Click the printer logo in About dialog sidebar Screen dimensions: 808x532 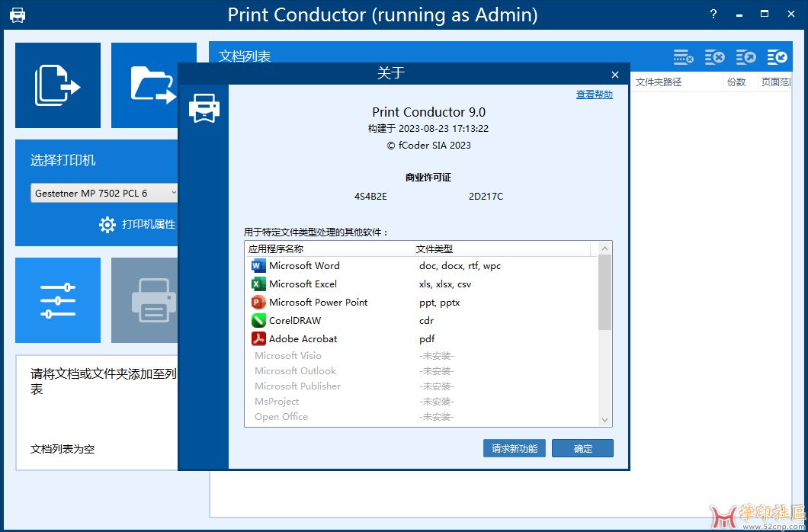pos(204,108)
